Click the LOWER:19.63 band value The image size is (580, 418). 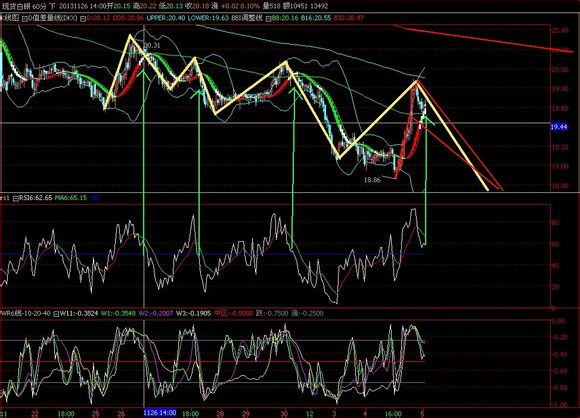[x=208, y=18]
